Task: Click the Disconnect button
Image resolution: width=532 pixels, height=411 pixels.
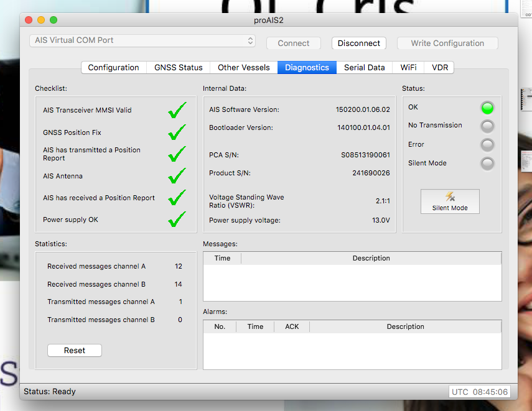Action: [359, 44]
